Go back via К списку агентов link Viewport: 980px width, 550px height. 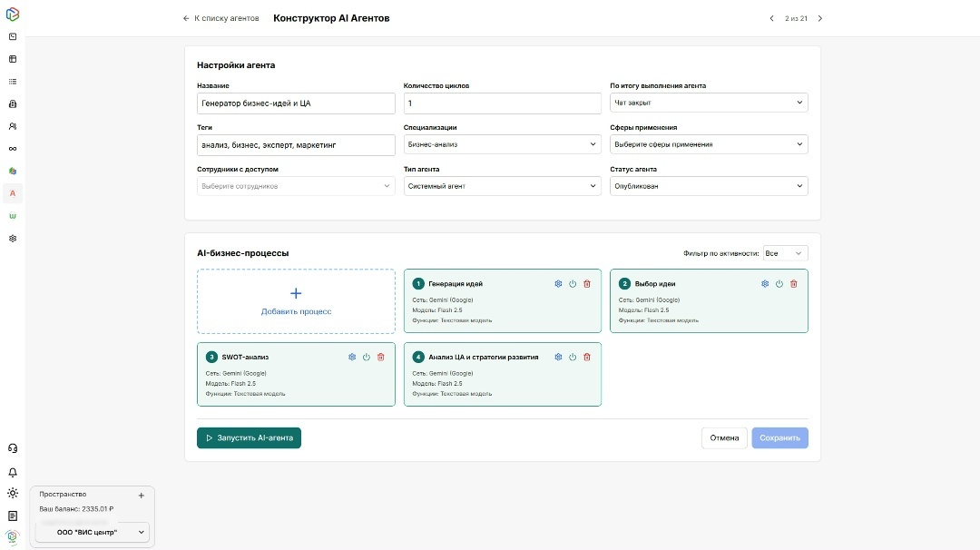pos(220,18)
